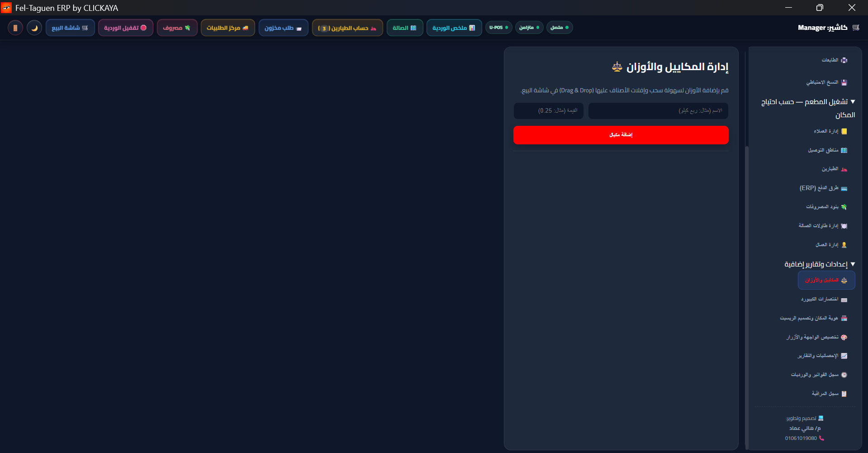868x453 pixels.
Task: Click the door logout icon in toolbar
Action: point(15,28)
